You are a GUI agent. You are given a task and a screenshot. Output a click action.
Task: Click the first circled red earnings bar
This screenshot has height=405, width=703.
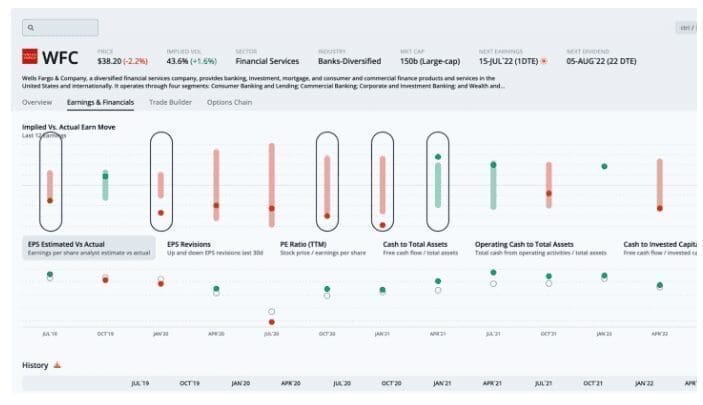(50, 185)
